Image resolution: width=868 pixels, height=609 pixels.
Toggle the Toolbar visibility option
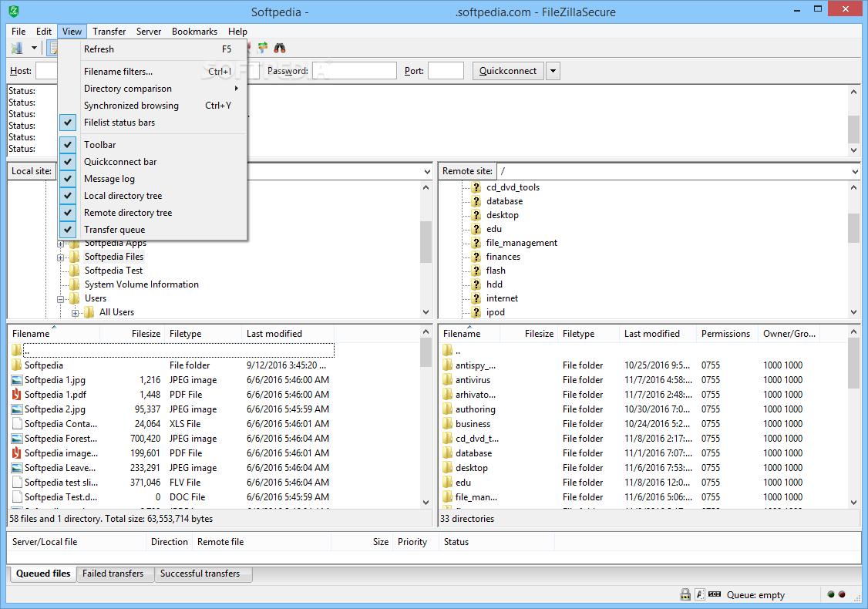[x=153, y=144]
